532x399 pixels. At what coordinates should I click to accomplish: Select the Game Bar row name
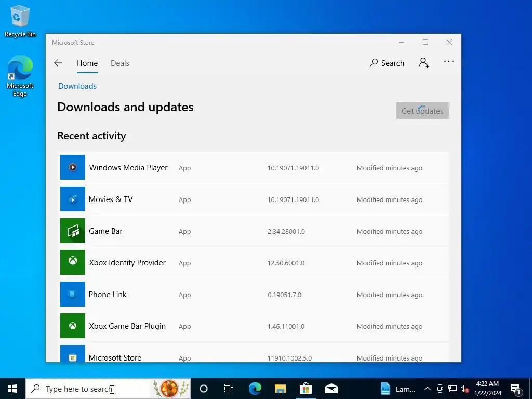(105, 231)
